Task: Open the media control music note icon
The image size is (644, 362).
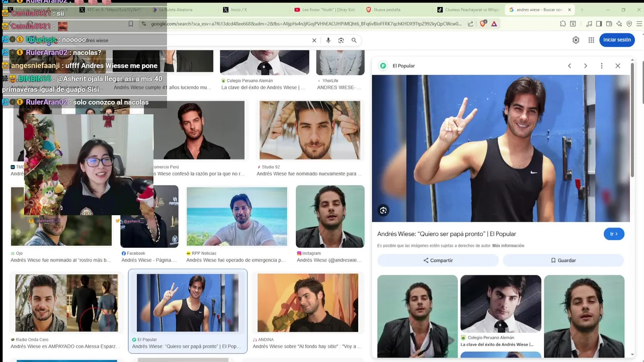Action: tap(589, 24)
